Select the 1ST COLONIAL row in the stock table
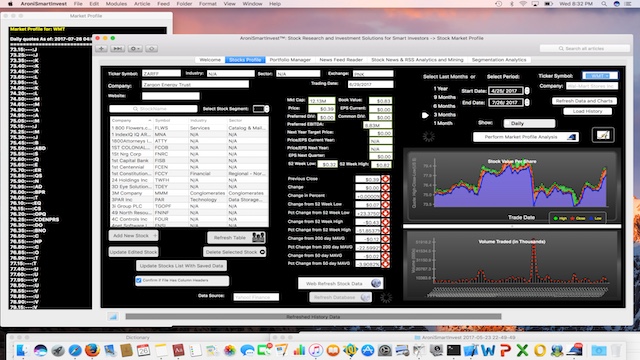 pos(189,147)
